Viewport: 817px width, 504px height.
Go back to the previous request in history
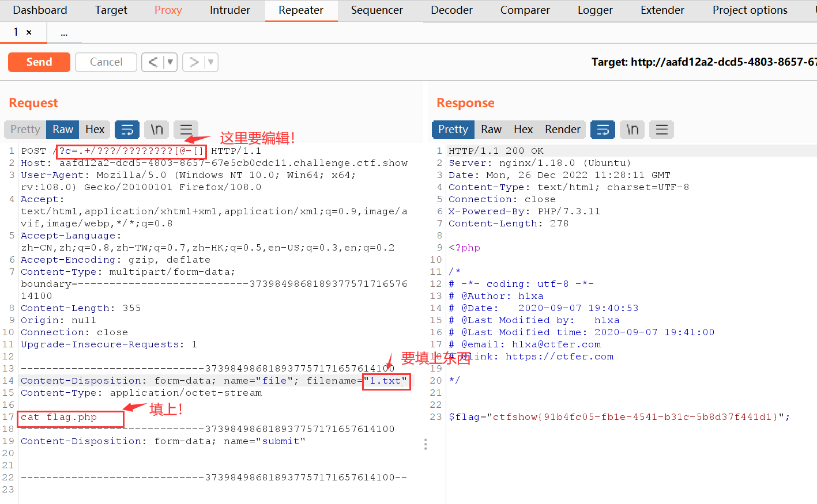(153, 62)
